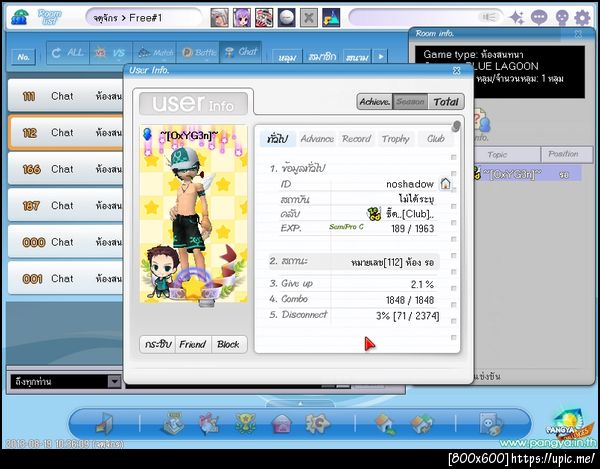Close the Room info panel

579,34
